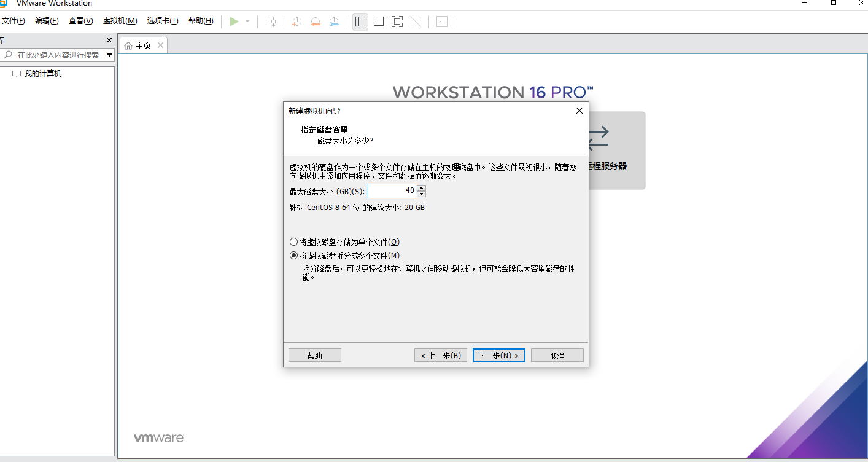This screenshot has width=868, height=462.
Task: Click the green power-on play icon
Action: point(234,22)
